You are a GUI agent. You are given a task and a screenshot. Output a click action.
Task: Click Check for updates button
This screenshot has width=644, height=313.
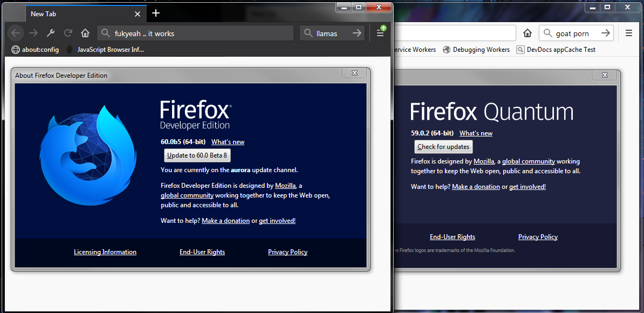(443, 147)
